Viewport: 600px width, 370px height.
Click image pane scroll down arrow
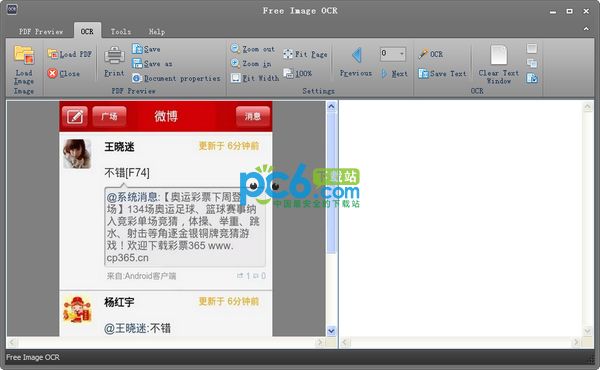pyautogui.click(x=331, y=331)
